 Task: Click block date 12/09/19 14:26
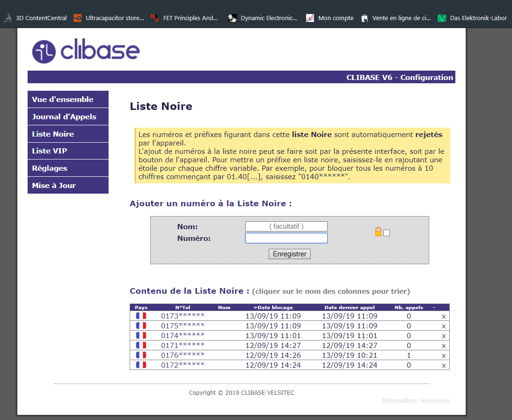tap(273, 355)
